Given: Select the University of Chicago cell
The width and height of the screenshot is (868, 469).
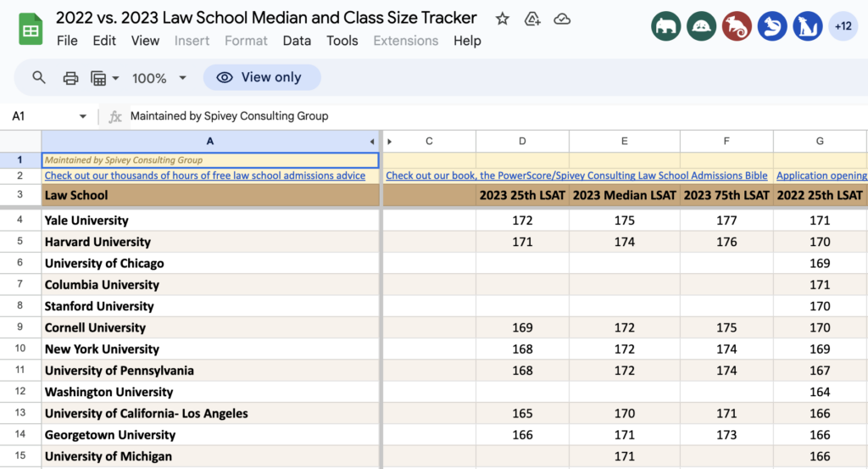Looking at the screenshot, I should pos(210,263).
